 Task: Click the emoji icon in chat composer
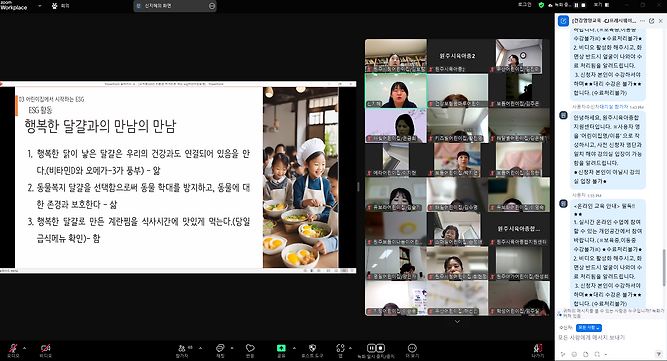point(574,354)
